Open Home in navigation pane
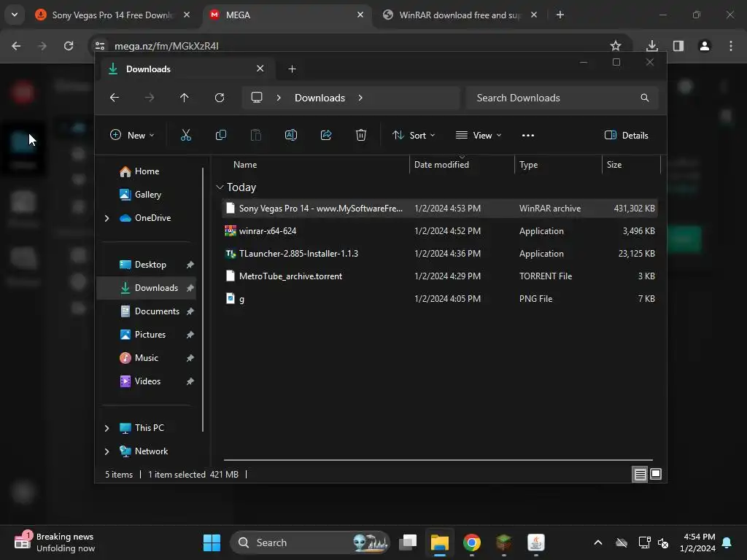This screenshot has width=747, height=560. (147, 171)
